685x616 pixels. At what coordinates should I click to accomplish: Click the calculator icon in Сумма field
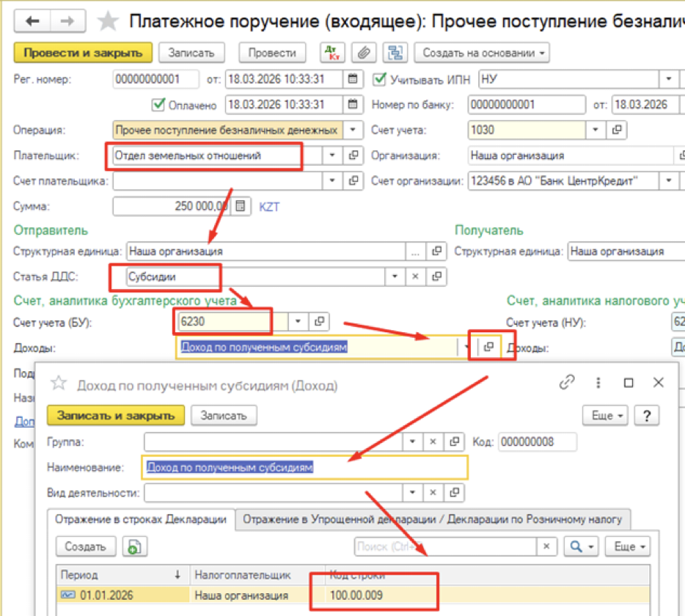coord(245,207)
